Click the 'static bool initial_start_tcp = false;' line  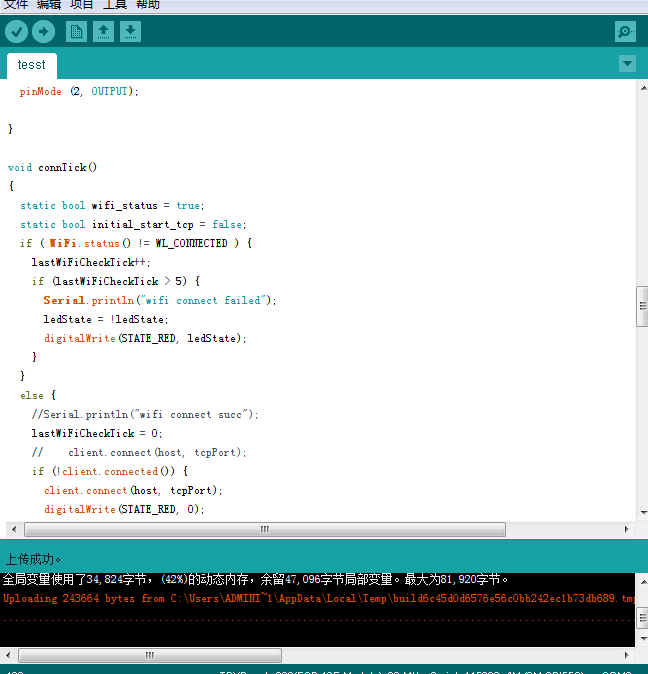click(133, 224)
